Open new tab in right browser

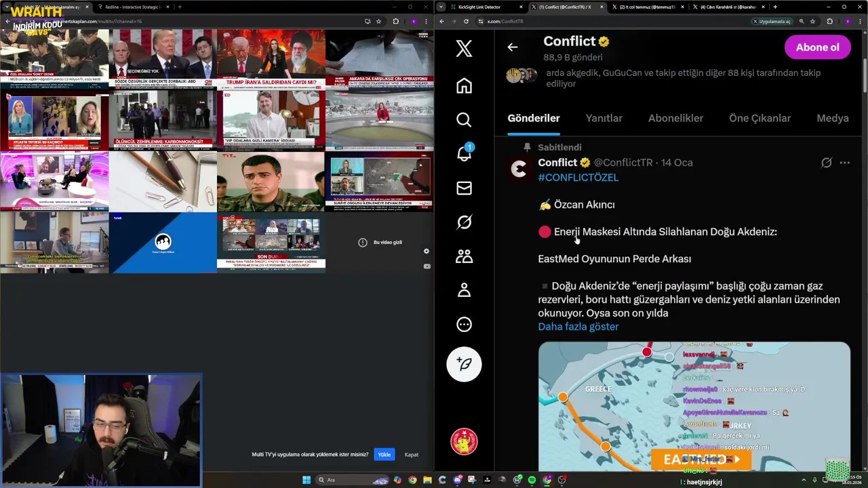pos(775,7)
